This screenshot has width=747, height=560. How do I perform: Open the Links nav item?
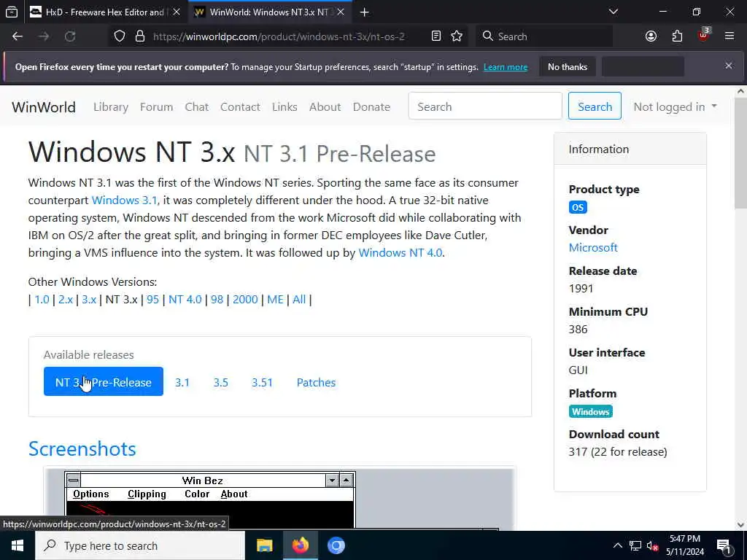tap(285, 106)
